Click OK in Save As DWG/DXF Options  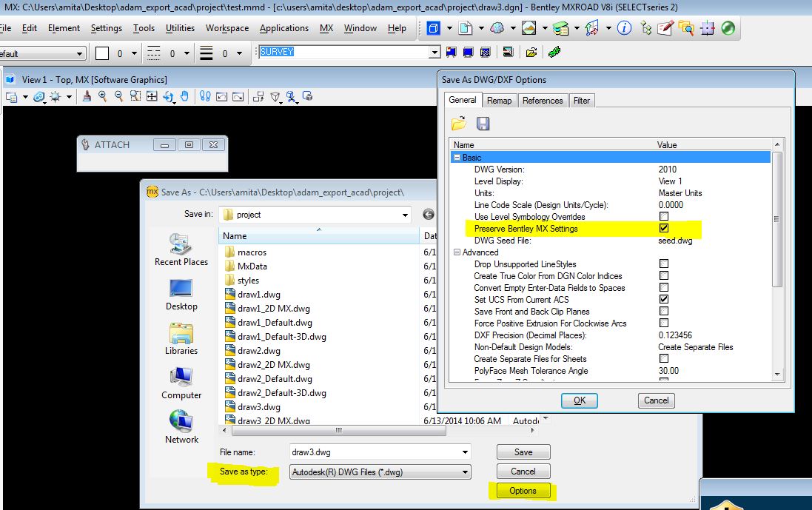coord(580,400)
